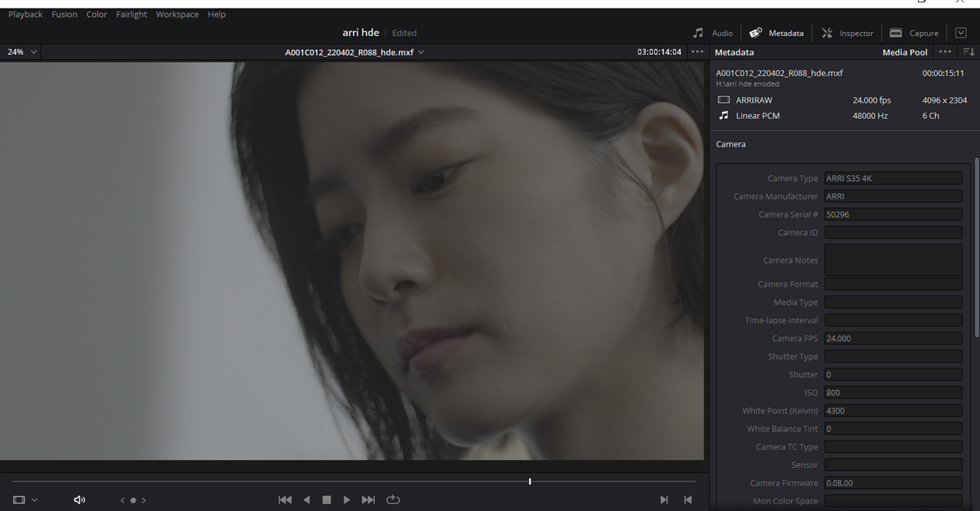Screen dimensions: 980x511
Task: Go to next marker arrow
Action: [143, 500]
